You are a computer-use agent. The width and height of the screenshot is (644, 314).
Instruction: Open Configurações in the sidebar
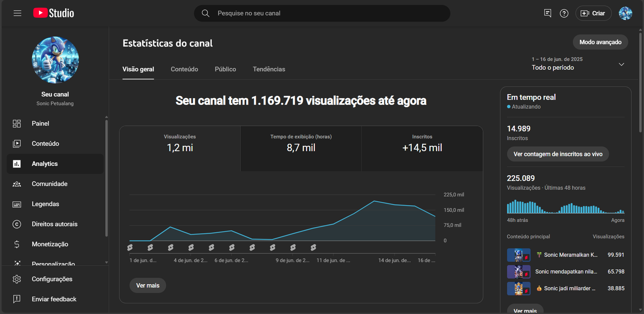[x=55, y=279]
